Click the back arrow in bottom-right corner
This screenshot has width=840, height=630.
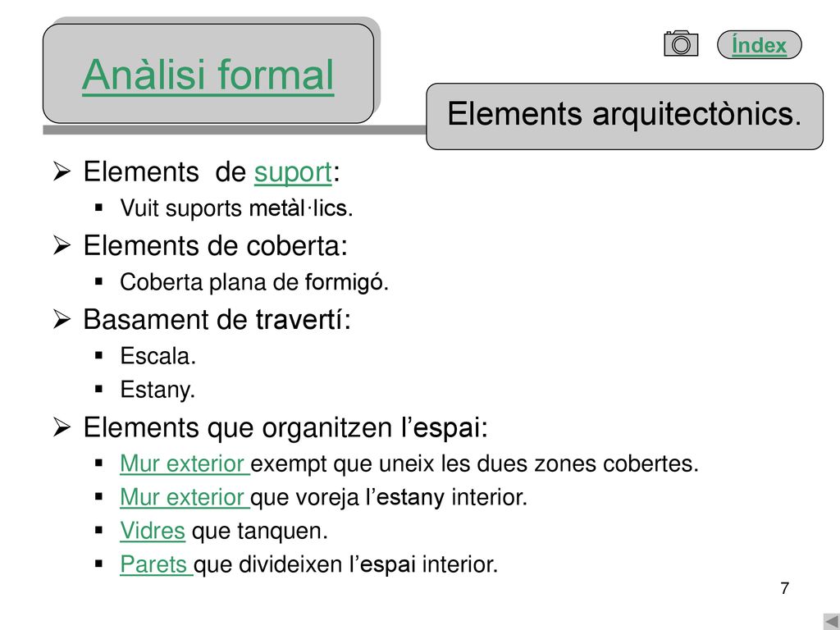tap(831, 621)
